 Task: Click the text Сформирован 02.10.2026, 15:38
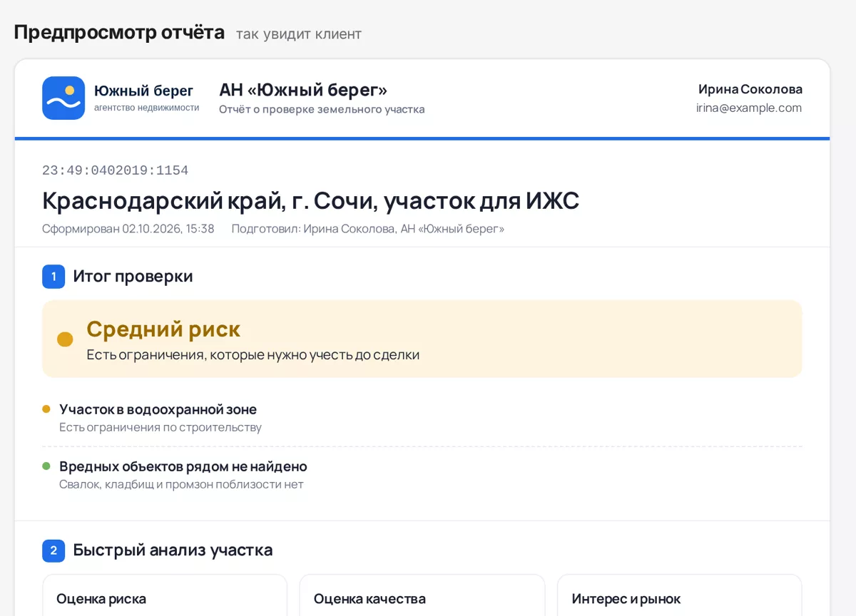click(128, 229)
